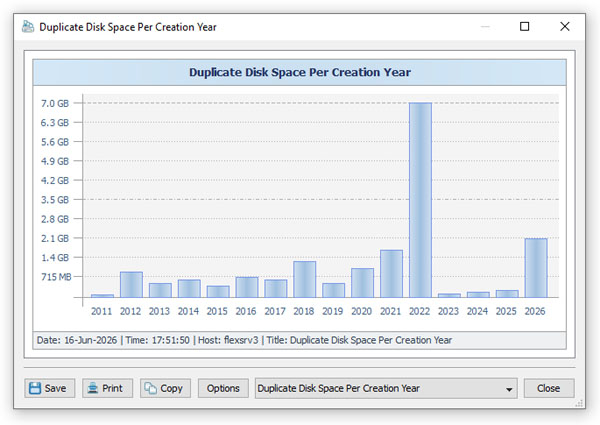
Task: Click the 'Date: 16-Jun-2026' footer text
Action: click(x=77, y=340)
